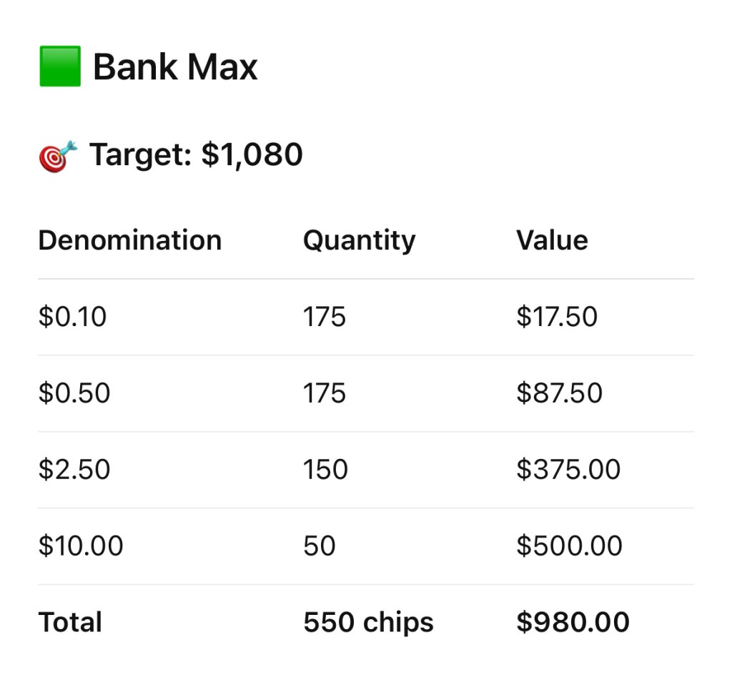Click the $375.00 value cell
This screenshot has height=700, width=732.
pyautogui.click(x=568, y=470)
